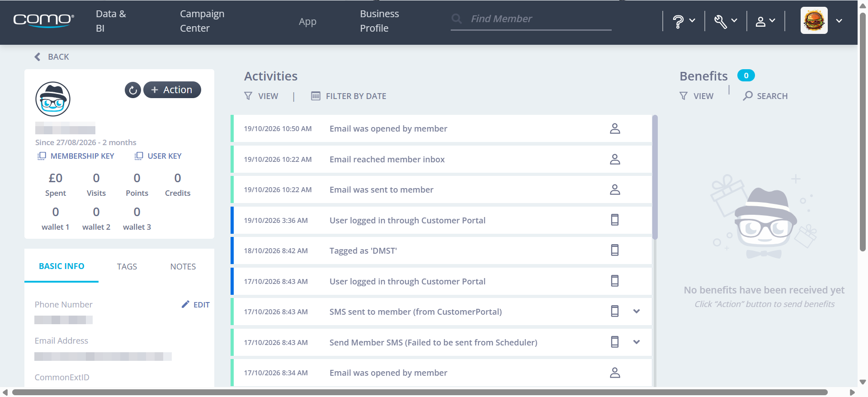Open the Data & BI menu
The width and height of the screenshot is (868, 397).
pyautogui.click(x=111, y=21)
